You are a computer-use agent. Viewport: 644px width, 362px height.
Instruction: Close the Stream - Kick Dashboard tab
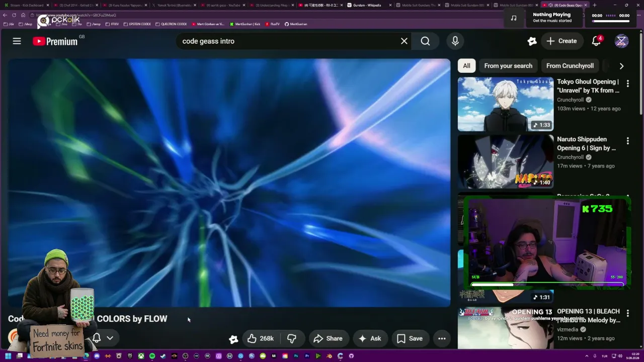tap(48, 5)
